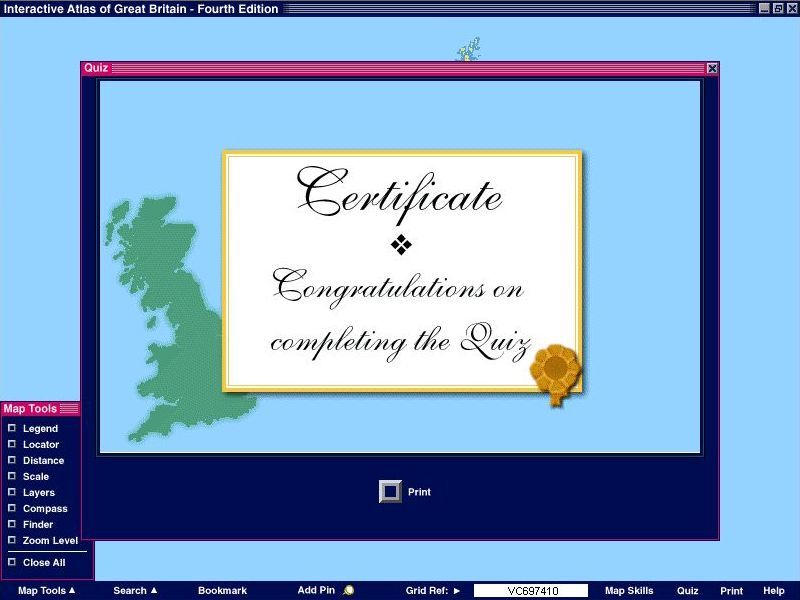Toggle the Compass checkbox
The image size is (800, 600).
12,508
